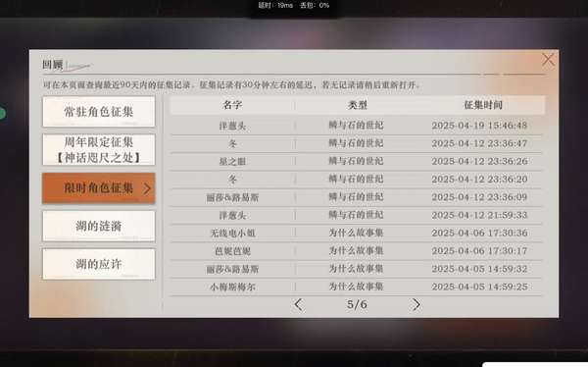588x367 pixels.
Task: Select the 芭妮芭妮 record row
Action: [356, 251]
